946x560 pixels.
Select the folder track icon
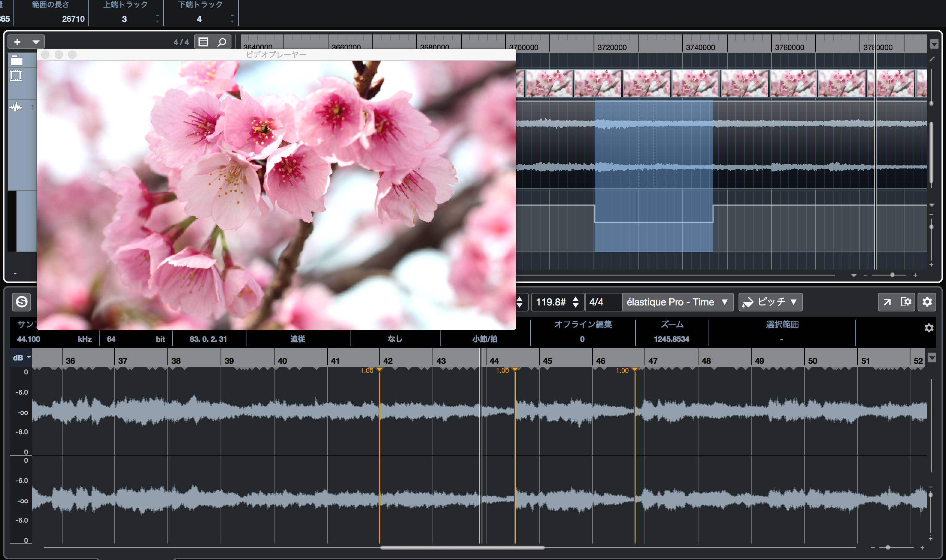tap(16, 60)
